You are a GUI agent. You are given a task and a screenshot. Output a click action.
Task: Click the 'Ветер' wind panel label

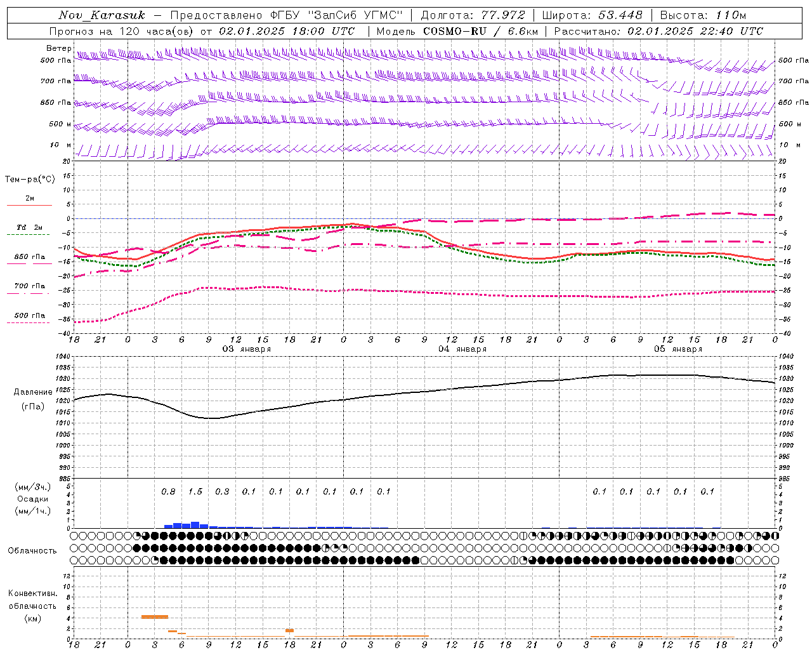58,48
